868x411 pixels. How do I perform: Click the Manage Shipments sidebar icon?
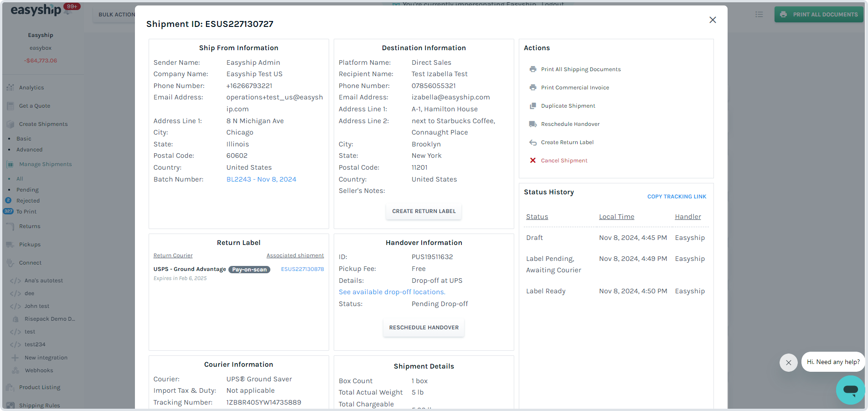10,164
